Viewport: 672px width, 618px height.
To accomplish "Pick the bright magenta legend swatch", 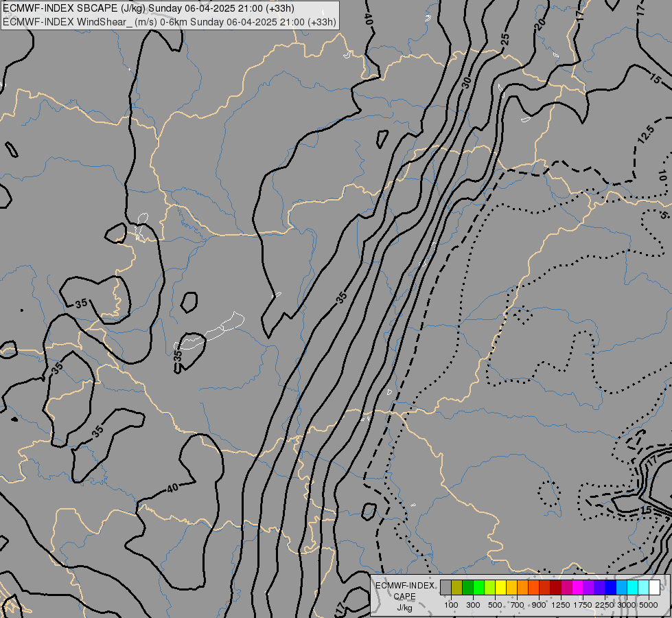I will [x=578, y=588].
